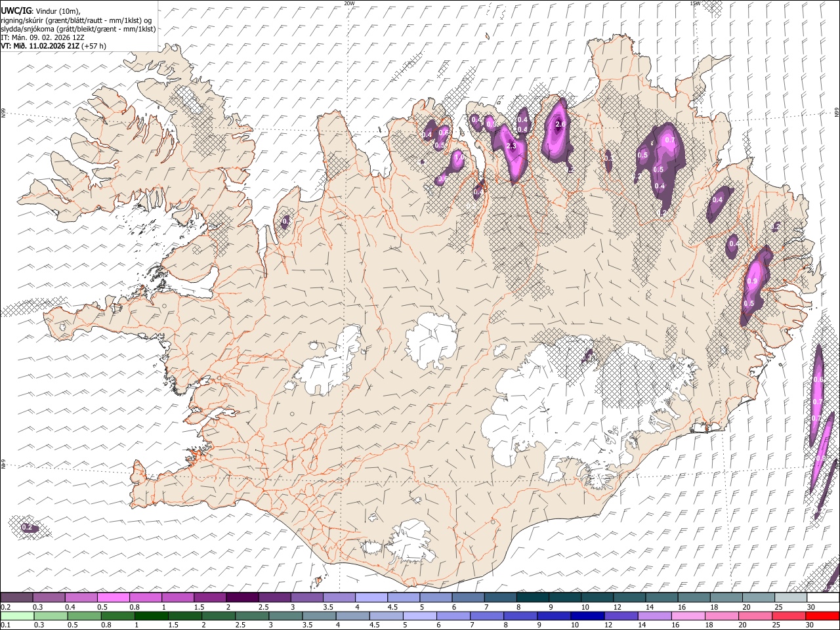Select the darkest green 1 swatch in lower legend

[152, 616]
